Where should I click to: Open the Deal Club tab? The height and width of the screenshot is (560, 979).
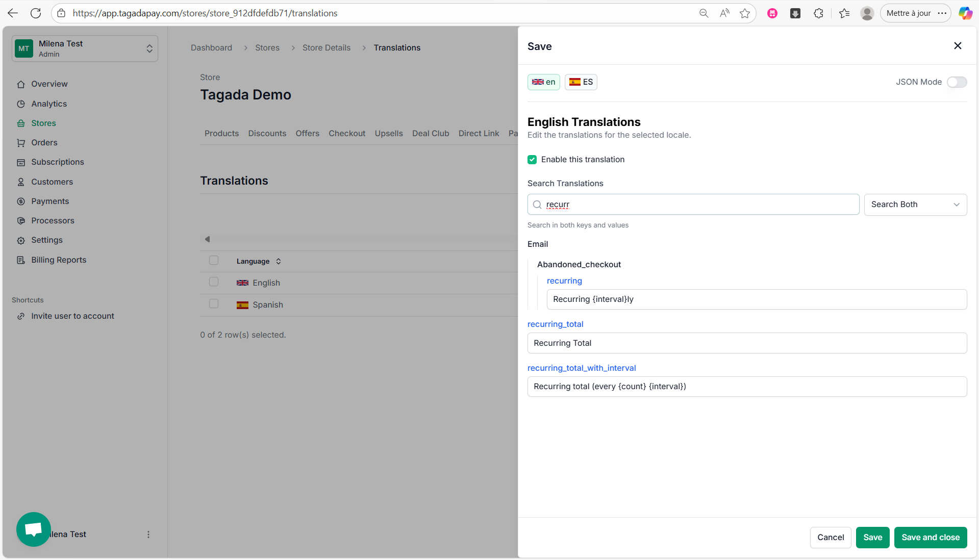(431, 134)
